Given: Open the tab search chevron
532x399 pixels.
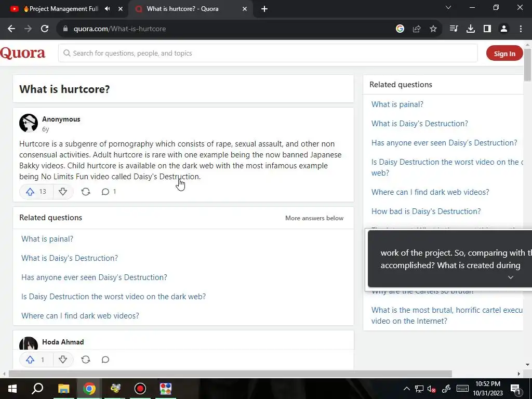Looking at the screenshot, I should (448, 7).
